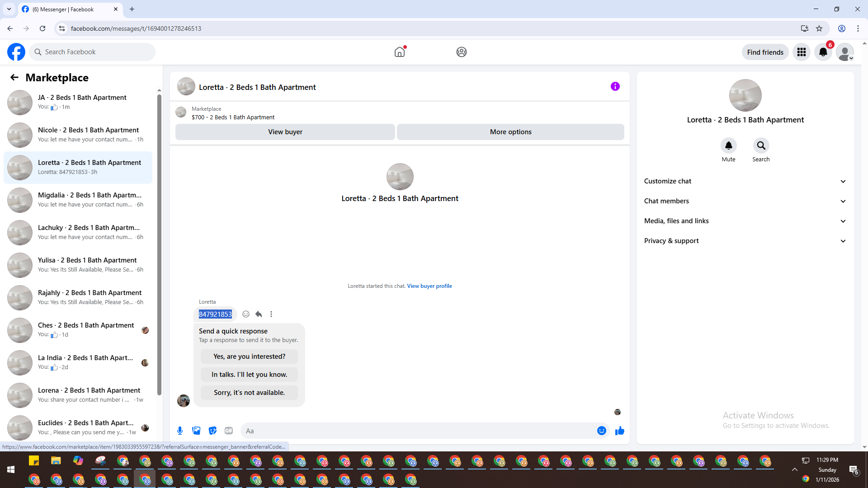The width and height of the screenshot is (868, 488).
Task: Send a thumbs-up like
Action: (619, 431)
